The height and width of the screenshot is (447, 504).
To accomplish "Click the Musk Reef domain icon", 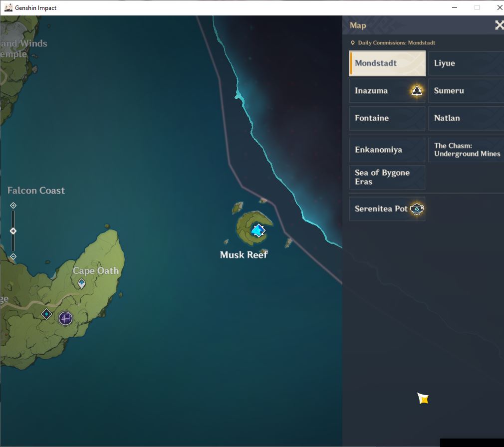I will pyautogui.click(x=258, y=230).
